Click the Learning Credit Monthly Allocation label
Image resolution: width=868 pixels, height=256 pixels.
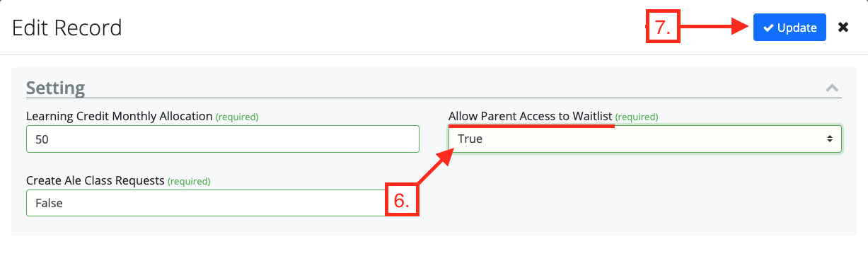119,116
